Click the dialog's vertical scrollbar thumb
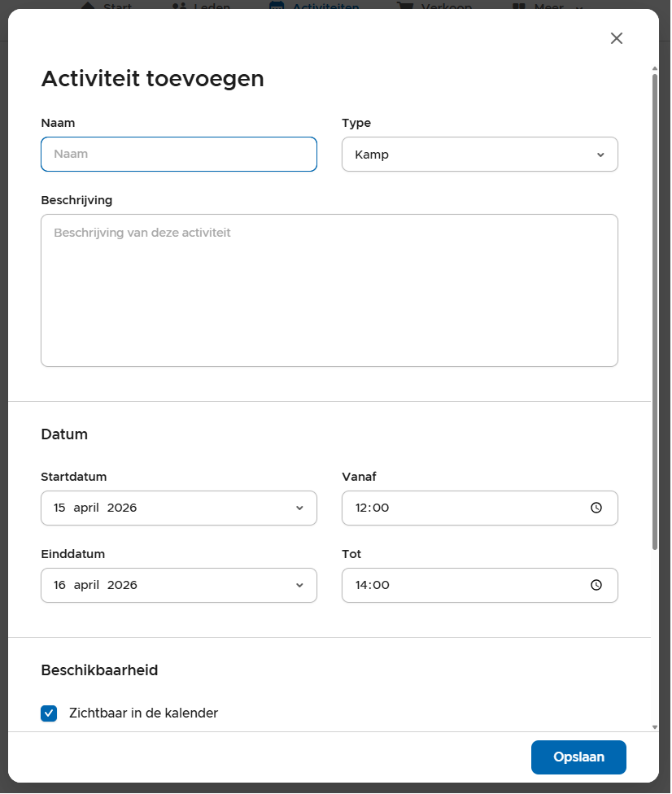 click(x=655, y=309)
